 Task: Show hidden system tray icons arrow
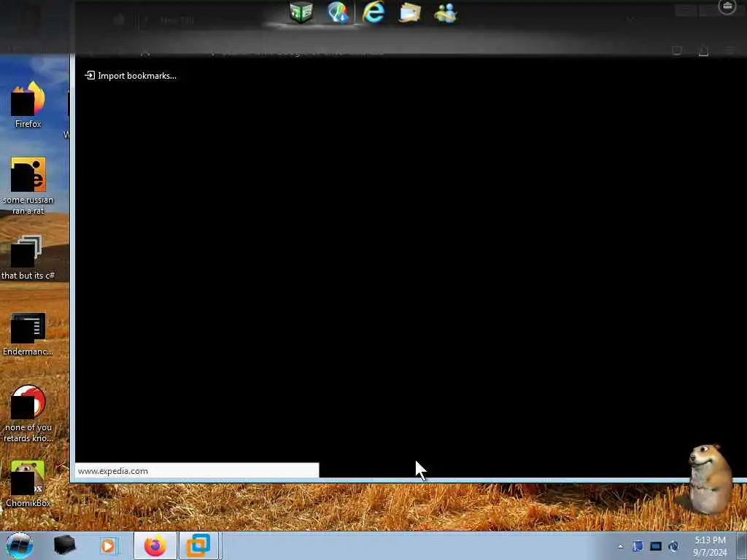tap(620, 547)
